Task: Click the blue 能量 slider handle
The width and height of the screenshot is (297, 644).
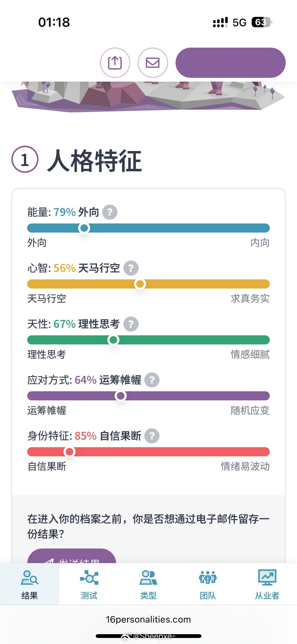Action: [x=84, y=228]
